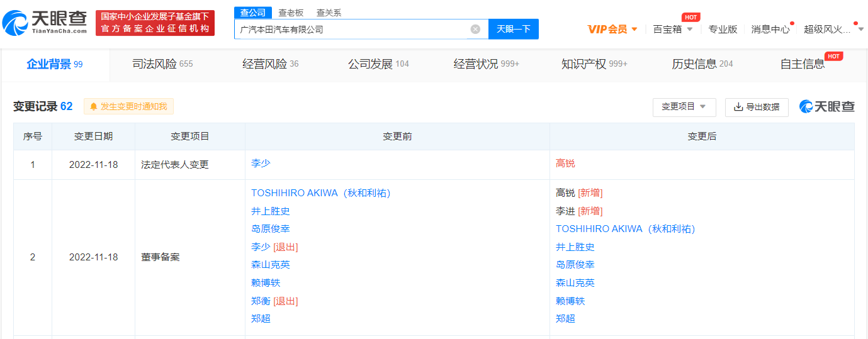
Task: Open the VIP会员 dropdown arrow
Action: [634, 29]
